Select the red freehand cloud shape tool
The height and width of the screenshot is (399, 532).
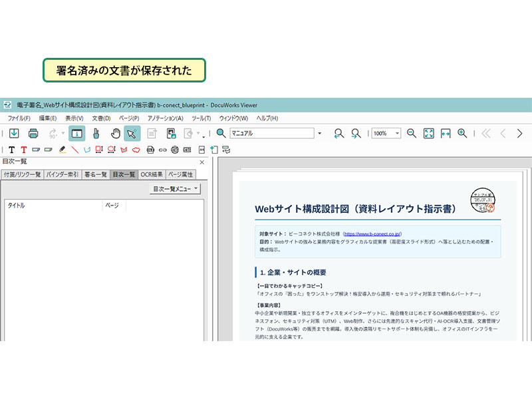[136, 150]
